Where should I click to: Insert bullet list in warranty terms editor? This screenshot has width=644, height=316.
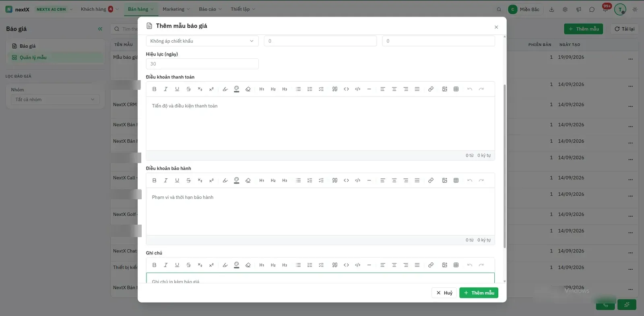(x=298, y=180)
